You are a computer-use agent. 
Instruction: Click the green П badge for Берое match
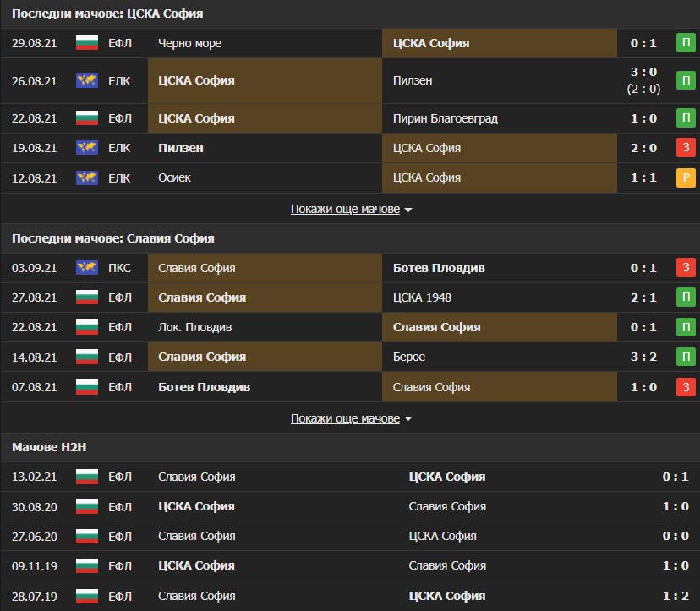point(686,357)
